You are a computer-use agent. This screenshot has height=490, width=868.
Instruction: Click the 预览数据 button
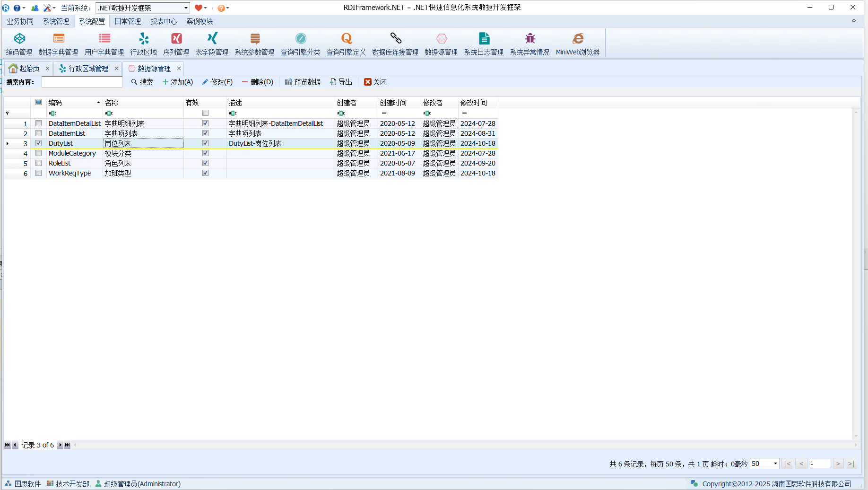[x=303, y=82]
